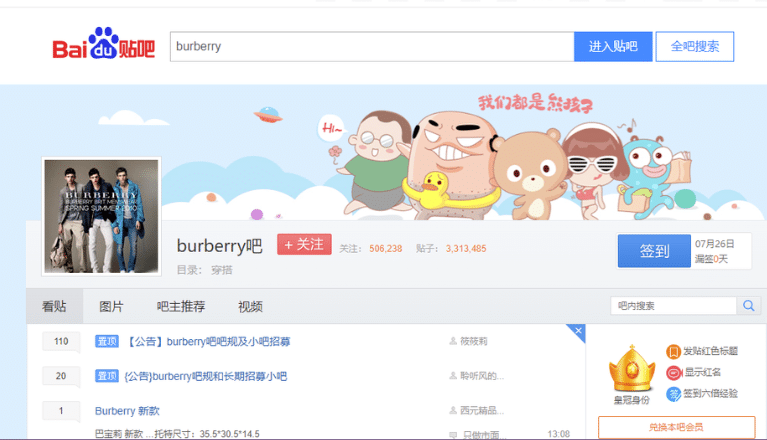Viewport: 767px width, 440px height.
Task: Click post count 3,313,485
Action: (x=466, y=248)
